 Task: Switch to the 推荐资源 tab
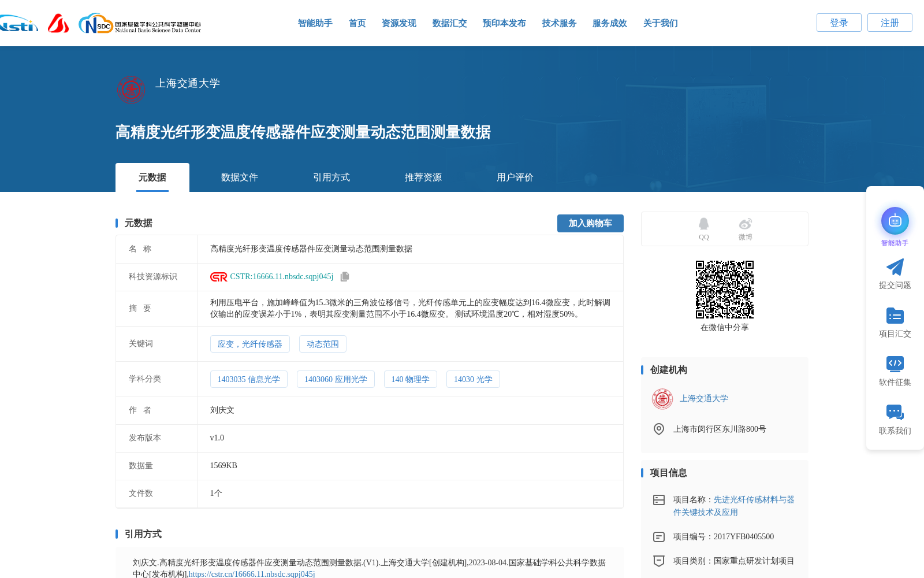pos(423,177)
